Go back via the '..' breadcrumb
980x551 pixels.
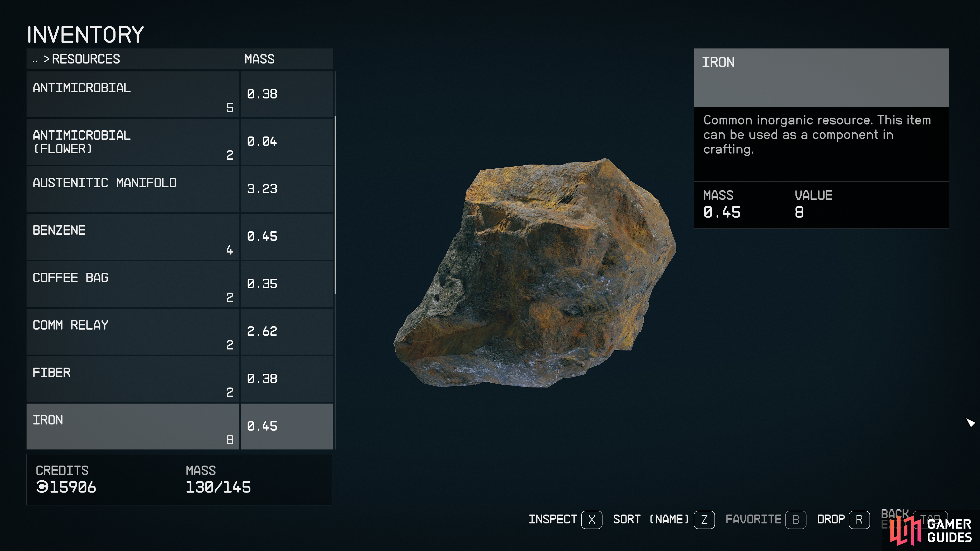(35, 60)
